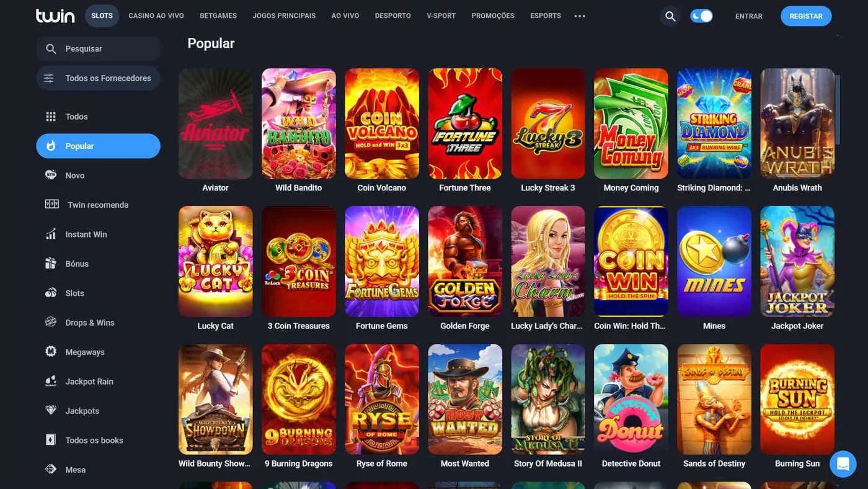Viewport: 868px width, 489px height.
Task: Open the Aviator game thumbnail
Action: pos(216,123)
